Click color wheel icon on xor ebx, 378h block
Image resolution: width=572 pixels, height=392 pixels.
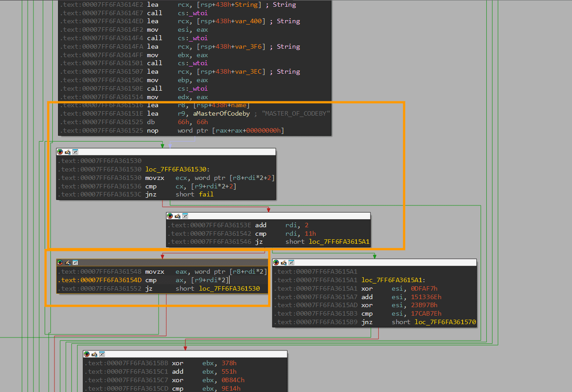[x=87, y=354]
